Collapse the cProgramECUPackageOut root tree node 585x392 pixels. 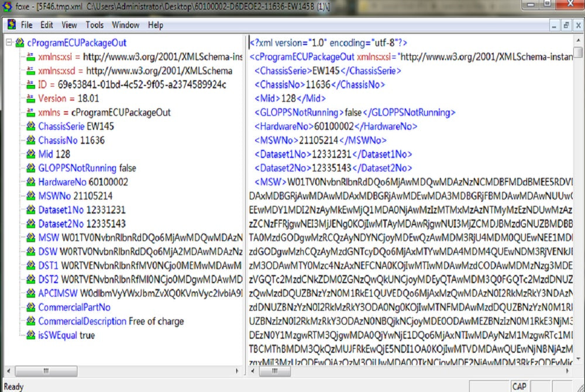coord(8,43)
